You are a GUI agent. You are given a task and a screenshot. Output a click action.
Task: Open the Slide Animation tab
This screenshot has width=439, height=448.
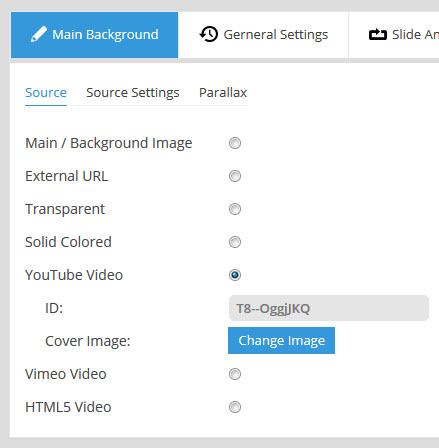pos(394,35)
